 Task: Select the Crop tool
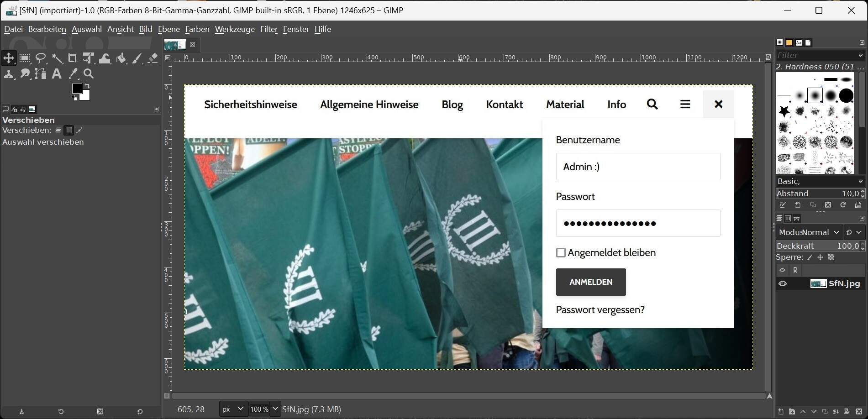73,58
